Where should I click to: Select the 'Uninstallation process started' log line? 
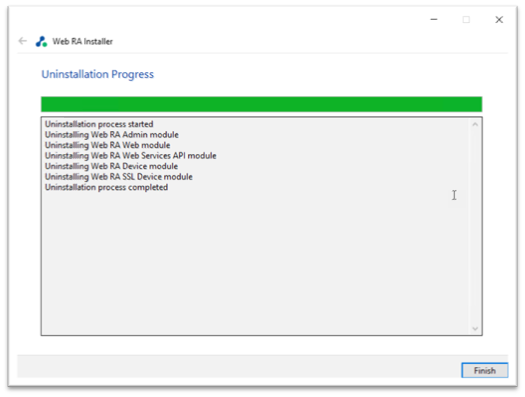click(x=99, y=124)
